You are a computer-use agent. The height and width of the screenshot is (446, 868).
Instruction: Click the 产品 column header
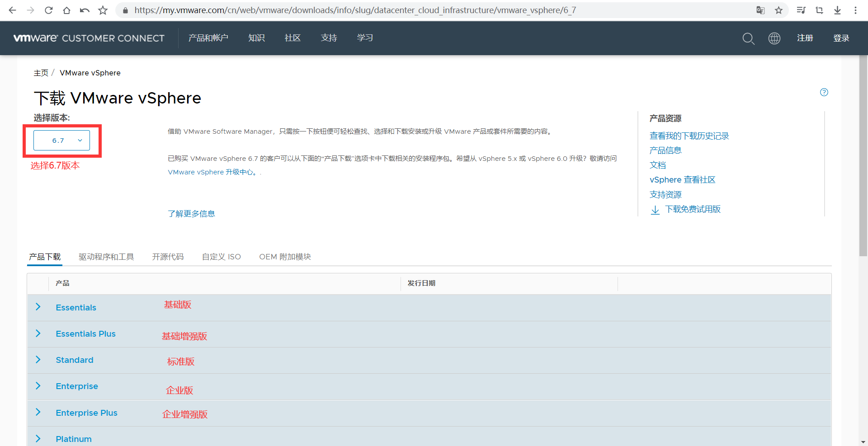(62, 283)
